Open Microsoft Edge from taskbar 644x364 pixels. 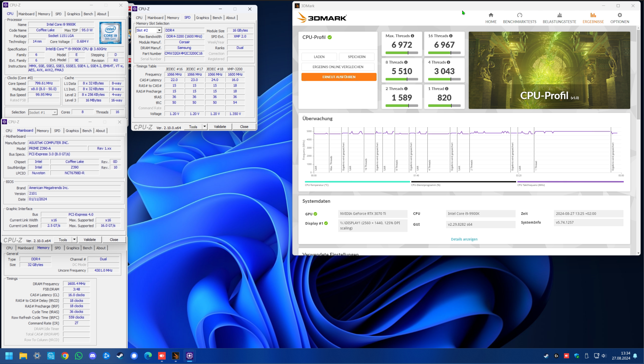coord(148,355)
